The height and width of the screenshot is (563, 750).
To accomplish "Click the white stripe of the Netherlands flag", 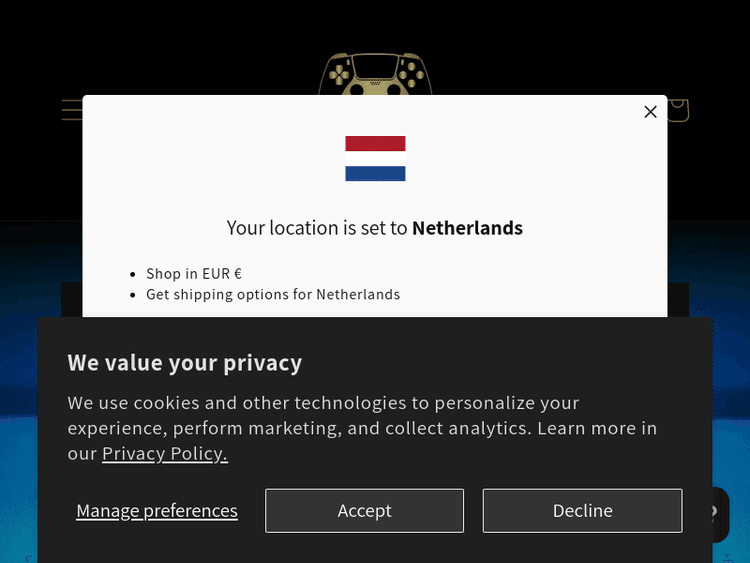I will (375, 158).
